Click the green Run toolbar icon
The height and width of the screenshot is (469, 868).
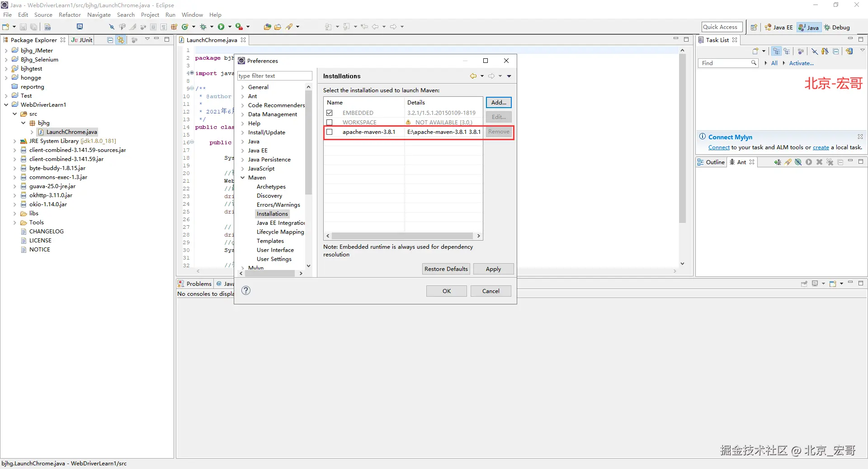tap(221, 27)
